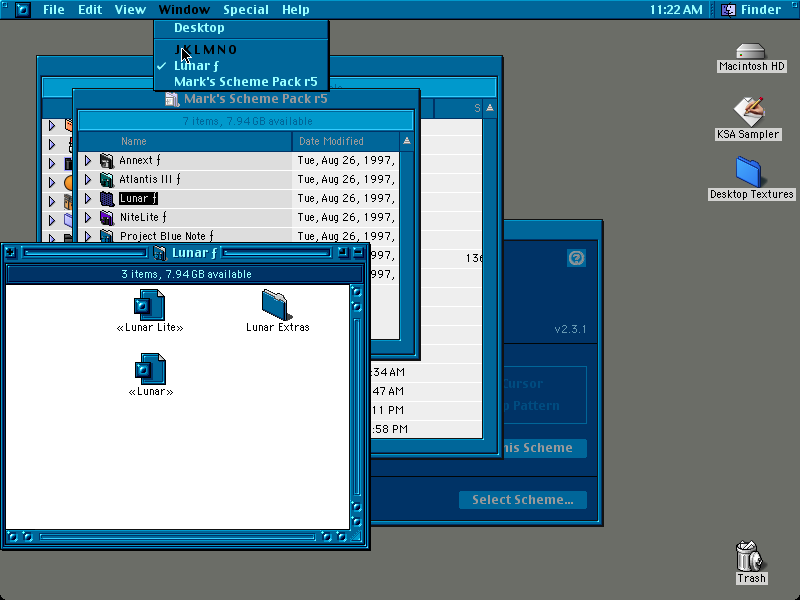Viewport: 800px width, 600px height.
Task: Click the Annext ƒ name text
Action: pos(140,161)
